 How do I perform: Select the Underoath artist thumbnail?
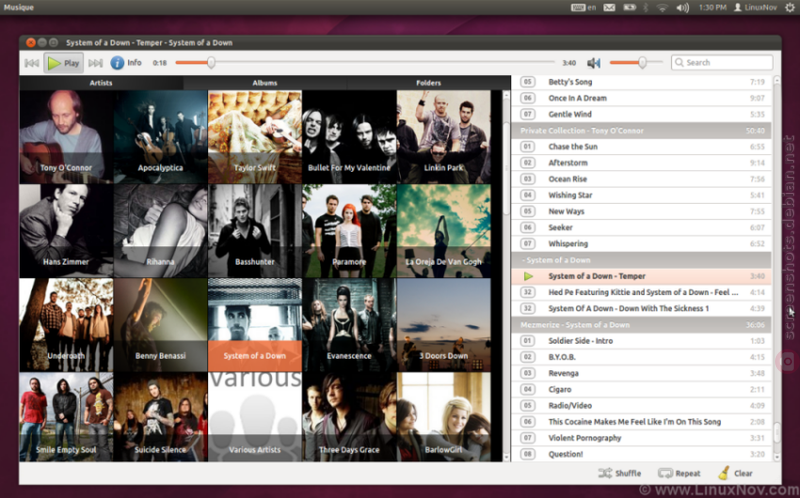66,325
